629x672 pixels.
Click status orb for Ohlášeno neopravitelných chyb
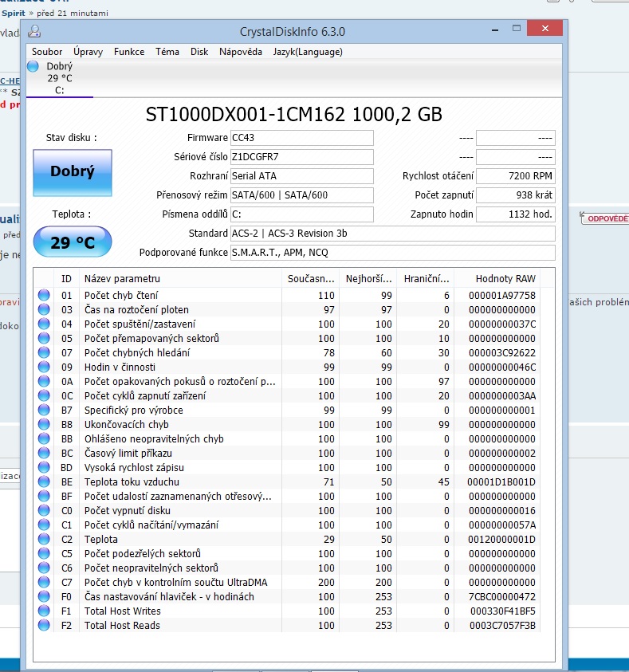point(44,438)
